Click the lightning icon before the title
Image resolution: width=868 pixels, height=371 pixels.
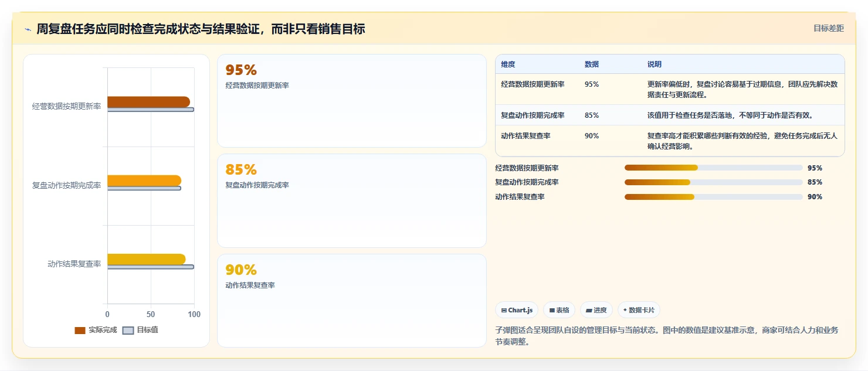click(x=28, y=29)
